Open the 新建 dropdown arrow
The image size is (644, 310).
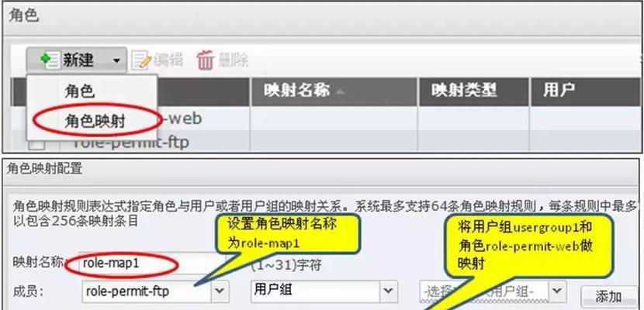116,60
